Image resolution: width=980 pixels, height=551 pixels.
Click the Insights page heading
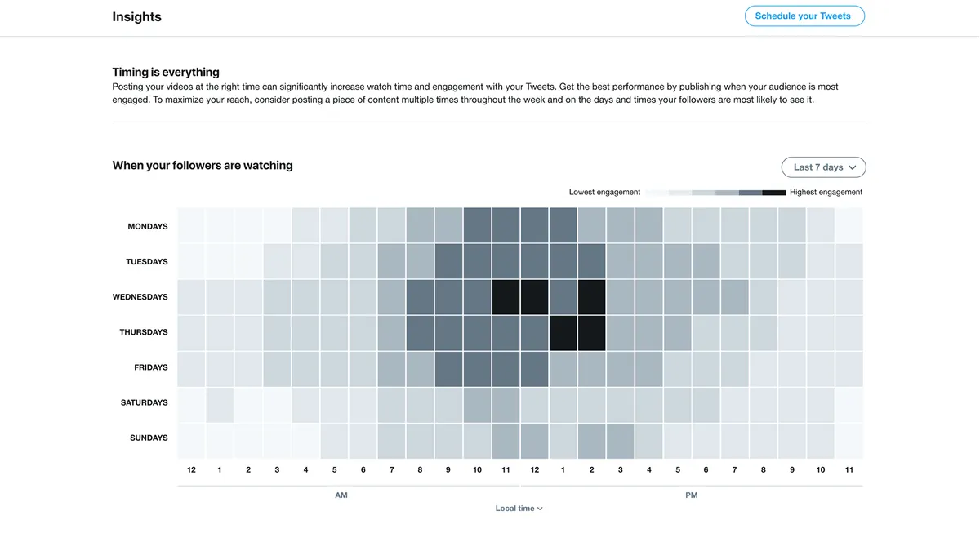pos(136,16)
